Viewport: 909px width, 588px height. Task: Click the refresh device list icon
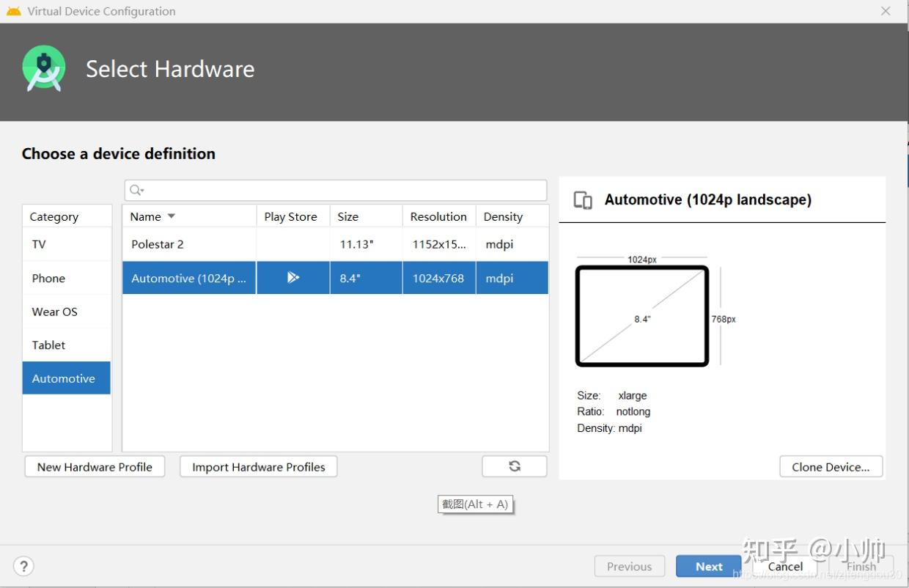(x=514, y=466)
